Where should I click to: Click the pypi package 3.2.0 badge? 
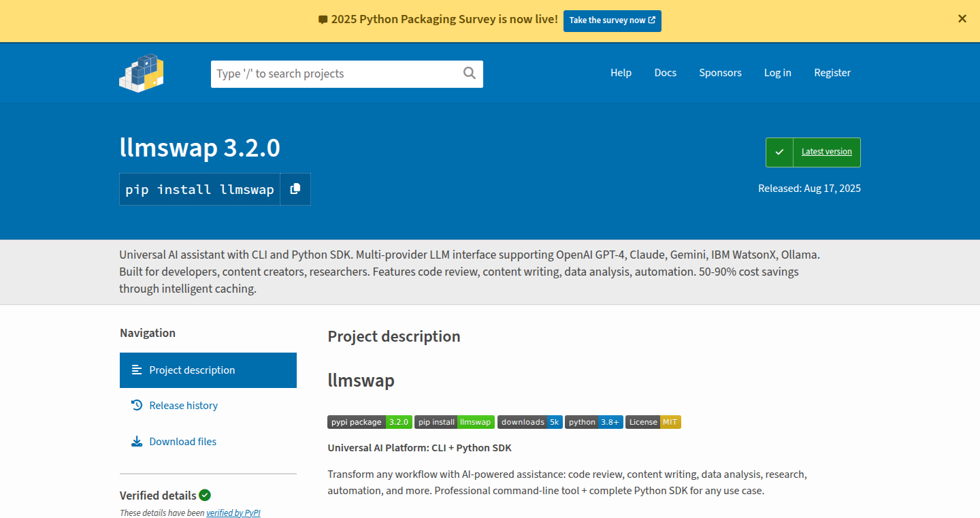(x=370, y=422)
